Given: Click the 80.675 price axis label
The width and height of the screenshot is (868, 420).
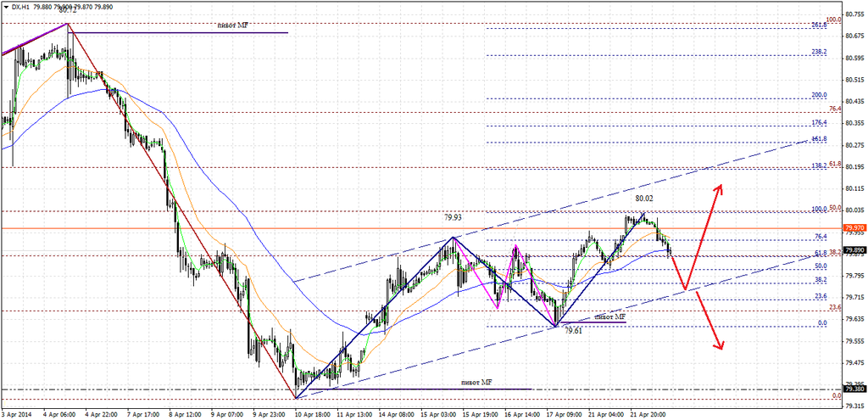Looking at the screenshot, I should coord(853,36).
